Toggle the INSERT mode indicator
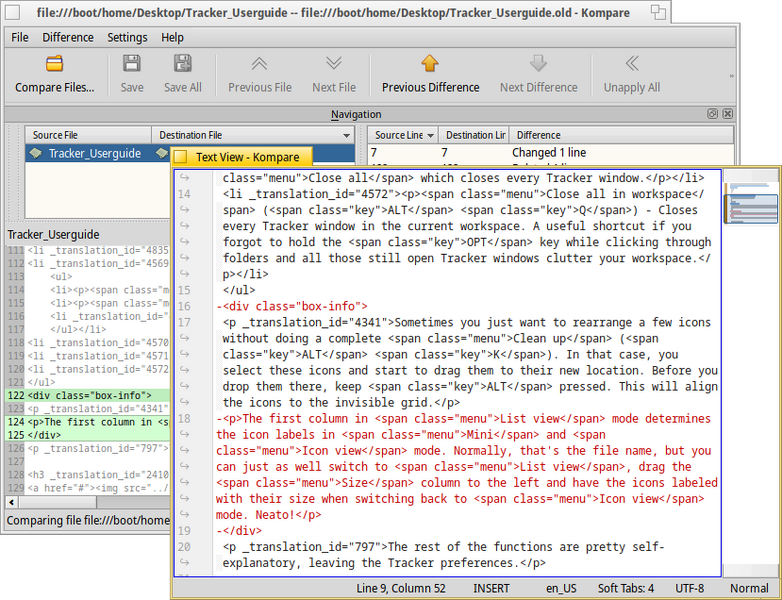782x600 pixels. pyautogui.click(x=491, y=589)
